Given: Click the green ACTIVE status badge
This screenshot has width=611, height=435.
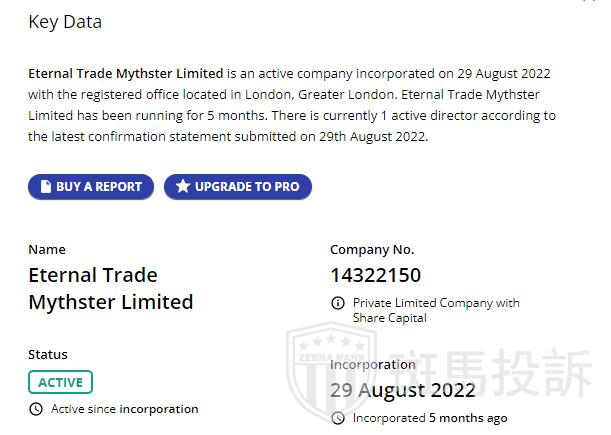Looking at the screenshot, I should pos(60,382).
